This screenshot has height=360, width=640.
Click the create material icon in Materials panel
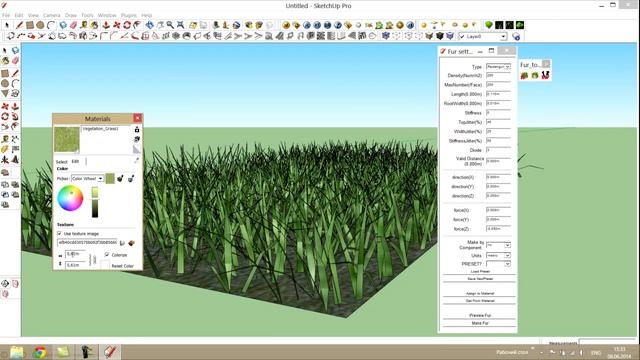[137, 139]
